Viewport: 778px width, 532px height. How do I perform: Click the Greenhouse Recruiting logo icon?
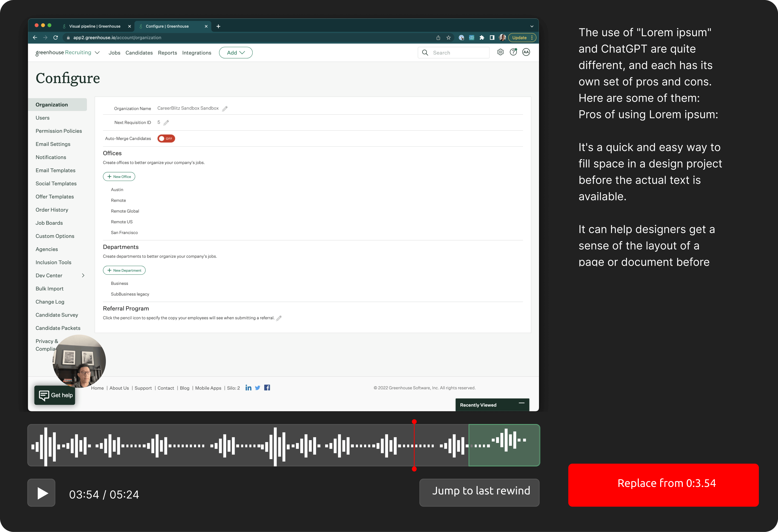pos(63,52)
